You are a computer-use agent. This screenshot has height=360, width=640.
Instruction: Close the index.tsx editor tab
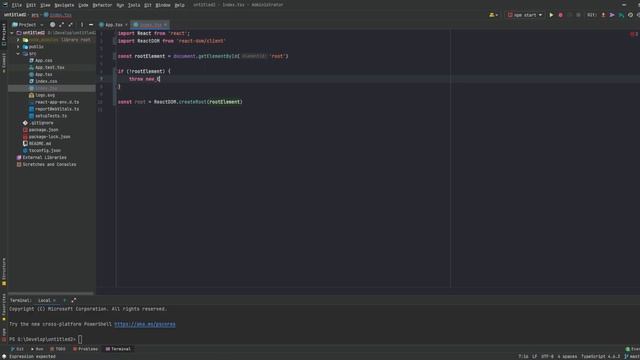165,25
